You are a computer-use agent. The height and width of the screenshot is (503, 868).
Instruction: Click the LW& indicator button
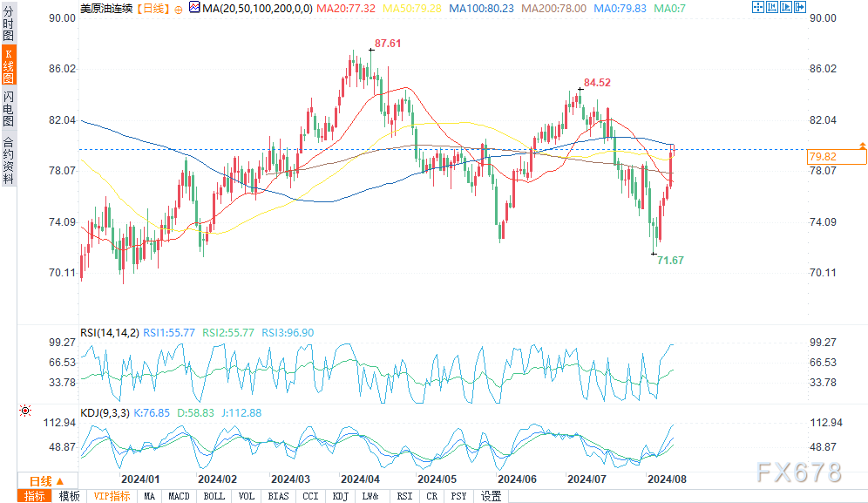pyautogui.click(x=370, y=496)
